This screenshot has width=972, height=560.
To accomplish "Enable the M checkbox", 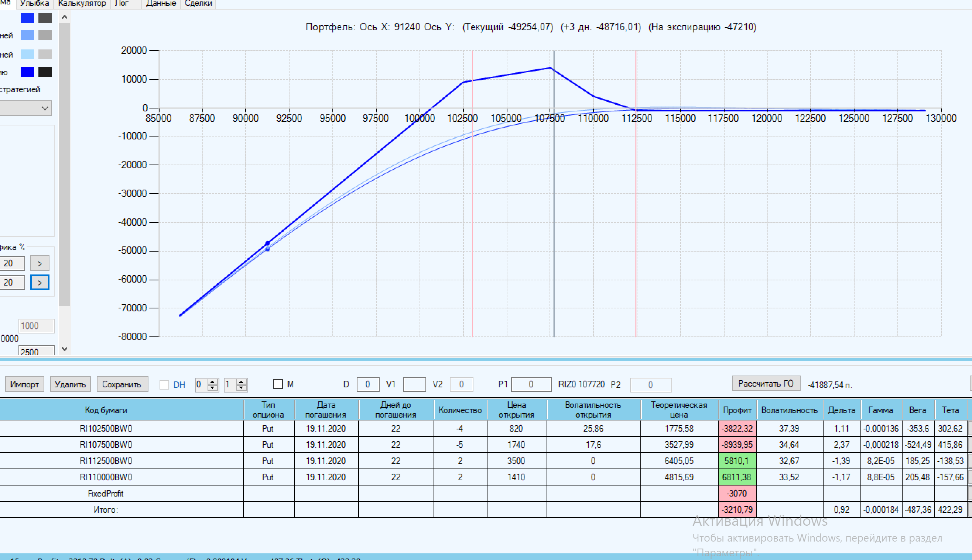I will [278, 384].
